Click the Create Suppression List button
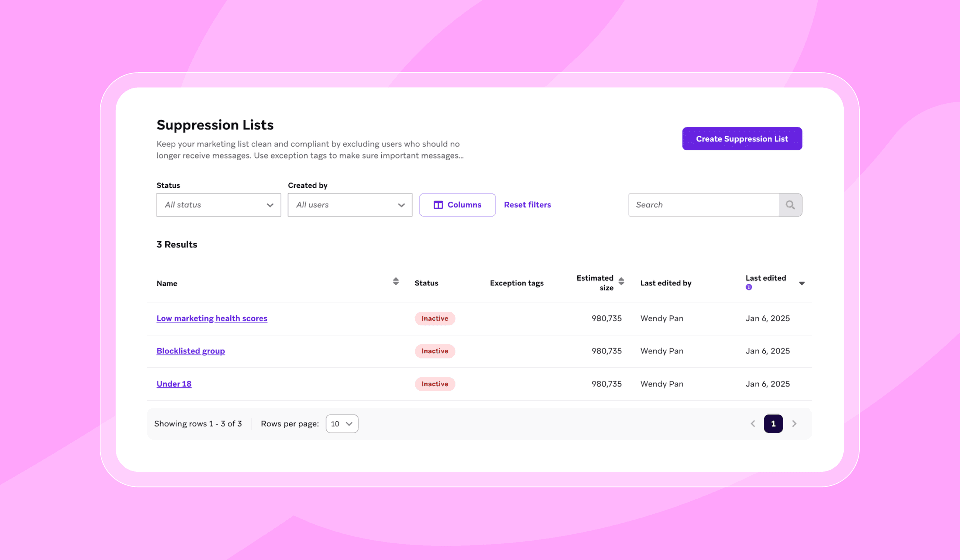960x560 pixels. click(x=742, y=139)
